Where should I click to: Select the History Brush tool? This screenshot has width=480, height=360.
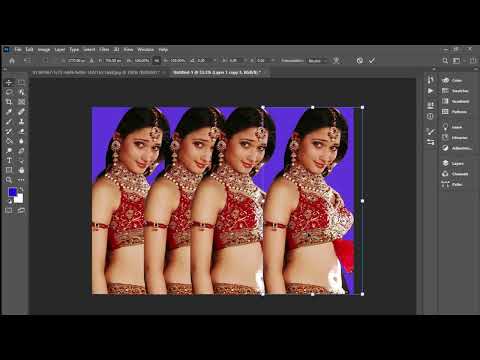(9, 131)
